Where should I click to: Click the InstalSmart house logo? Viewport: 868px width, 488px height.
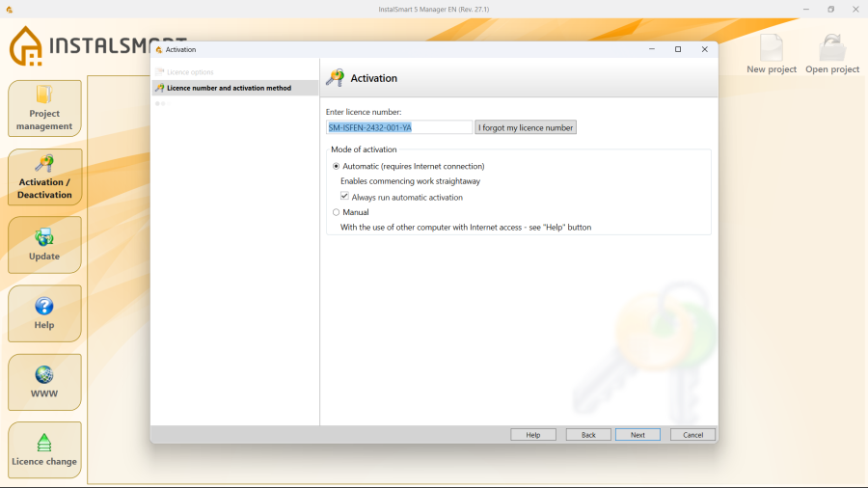click(x=25, y=46)
